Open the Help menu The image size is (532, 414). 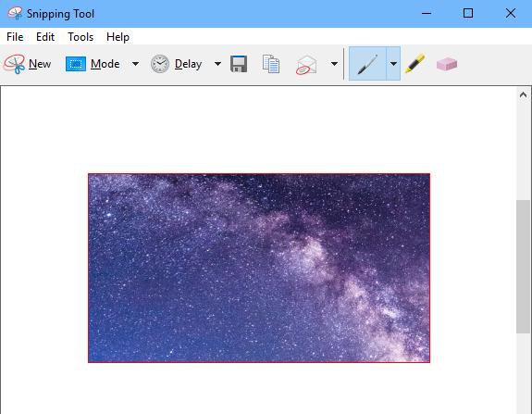[118, 37]
